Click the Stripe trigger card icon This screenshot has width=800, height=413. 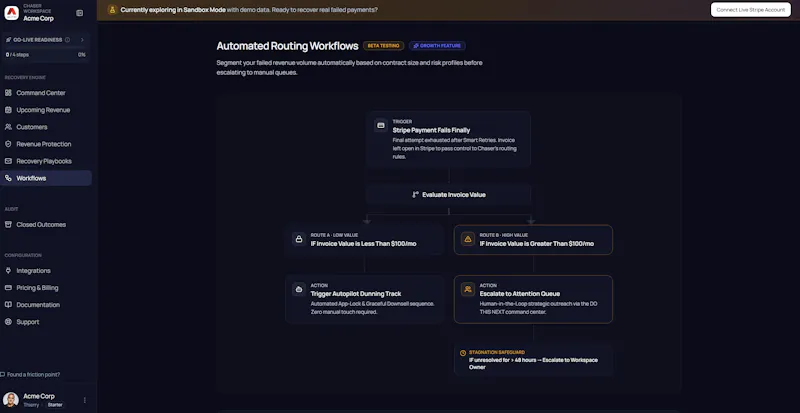point(381,125)
